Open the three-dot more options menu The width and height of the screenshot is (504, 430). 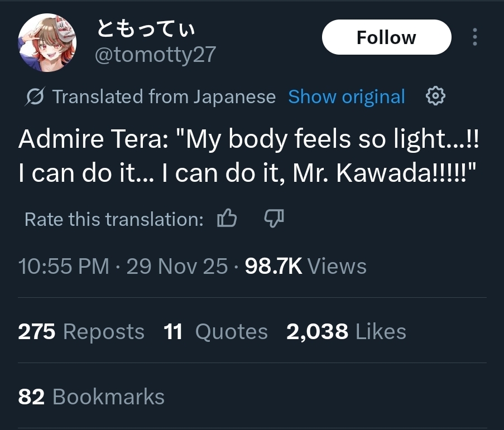point(475,37)
